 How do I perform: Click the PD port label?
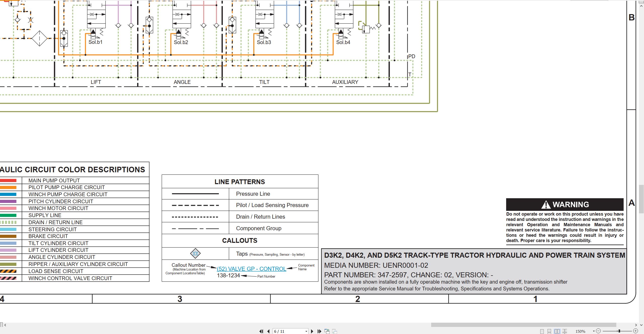point(412,56)
